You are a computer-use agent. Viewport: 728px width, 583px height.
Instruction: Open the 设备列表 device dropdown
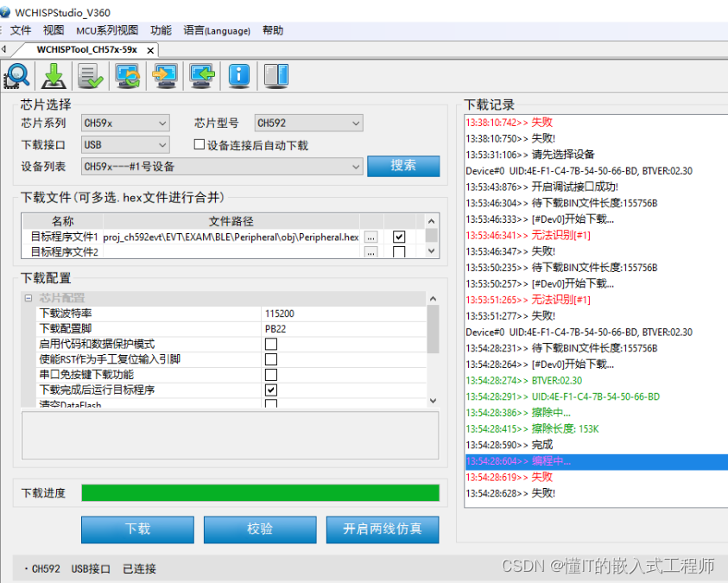click(x=222, y=166)
